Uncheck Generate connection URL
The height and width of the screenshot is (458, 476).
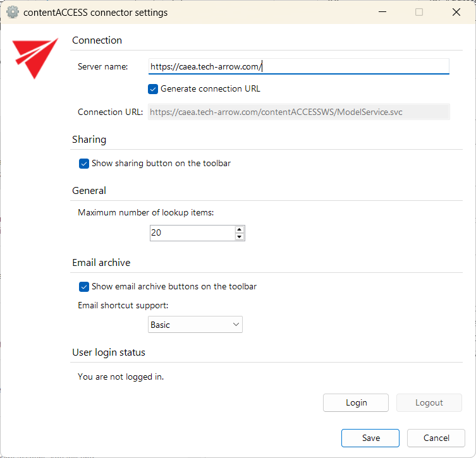(x=153, y=89)
